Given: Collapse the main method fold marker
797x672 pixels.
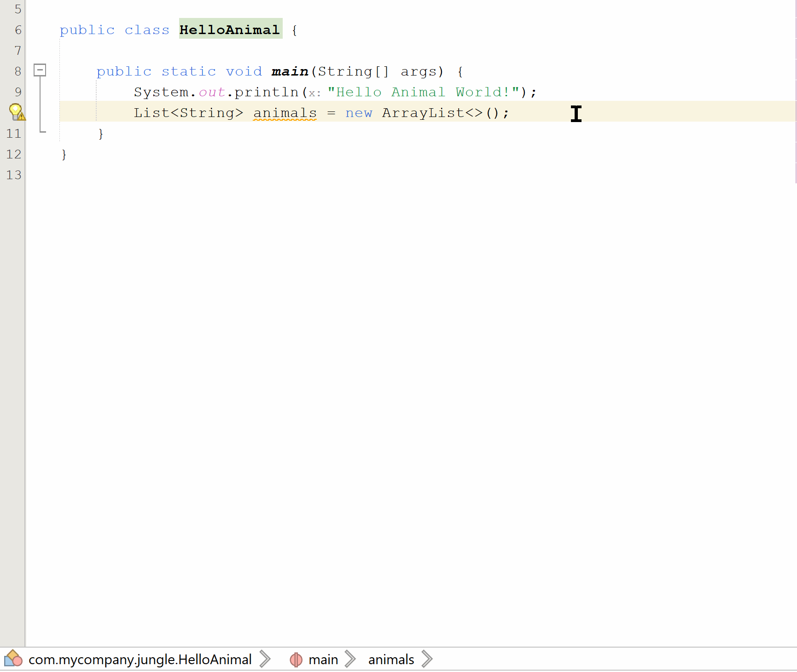Looking at the screenshot, I should pos(40,70).
